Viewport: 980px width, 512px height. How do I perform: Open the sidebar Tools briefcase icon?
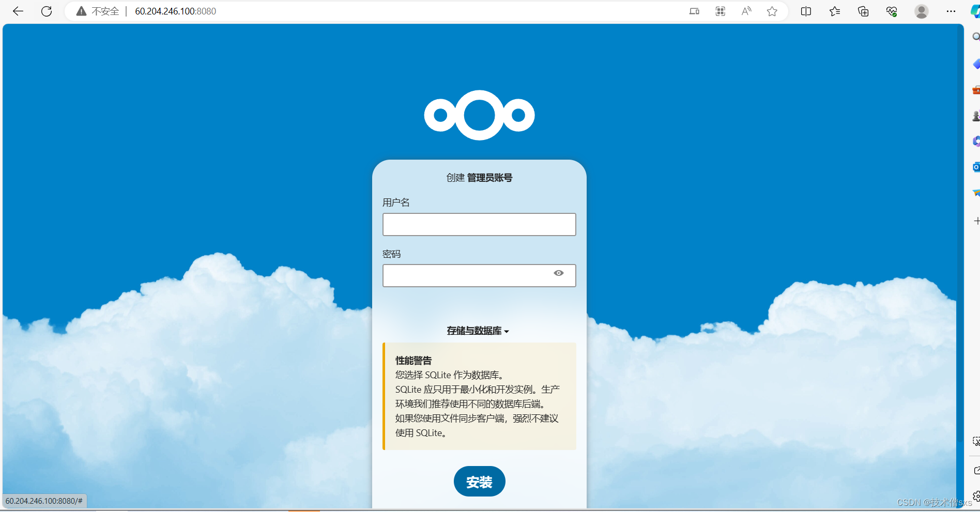(975, 90)
